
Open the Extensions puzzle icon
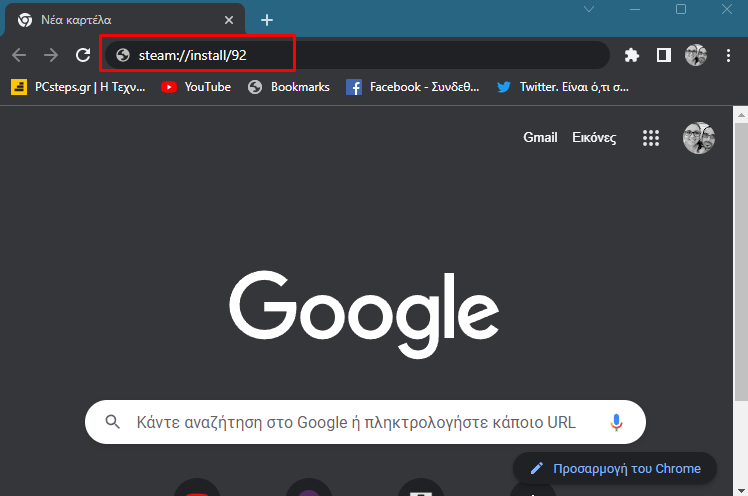(x=632, y=55)
